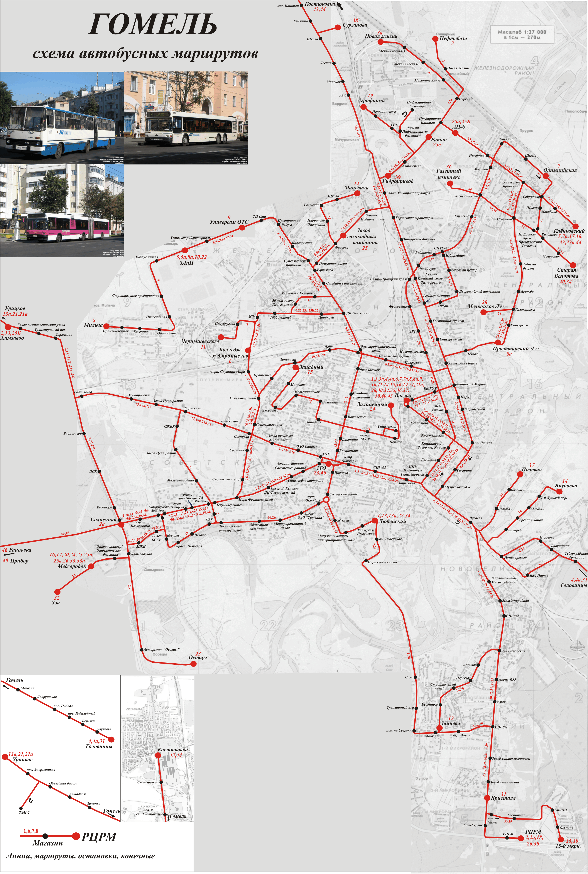Click the "Гостиница Турист" stop label
The height and width of the screenshot is (874, 588).
tap(448, 321)
